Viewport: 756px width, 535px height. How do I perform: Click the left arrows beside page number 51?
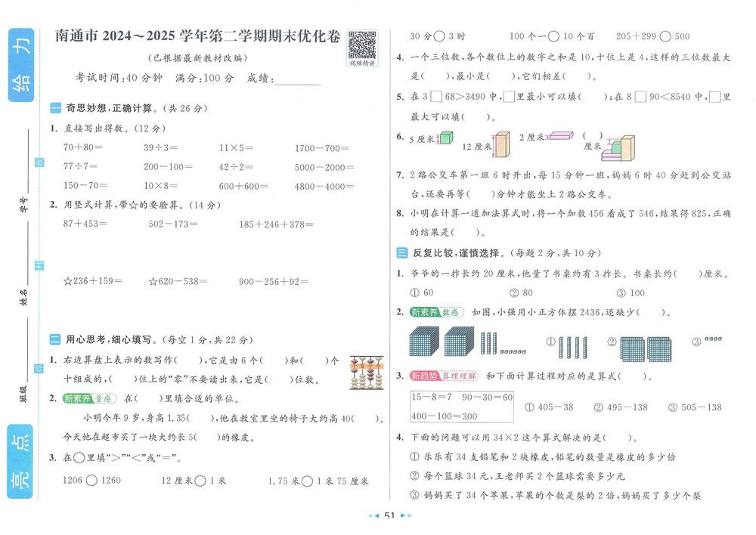coord(373,515)
